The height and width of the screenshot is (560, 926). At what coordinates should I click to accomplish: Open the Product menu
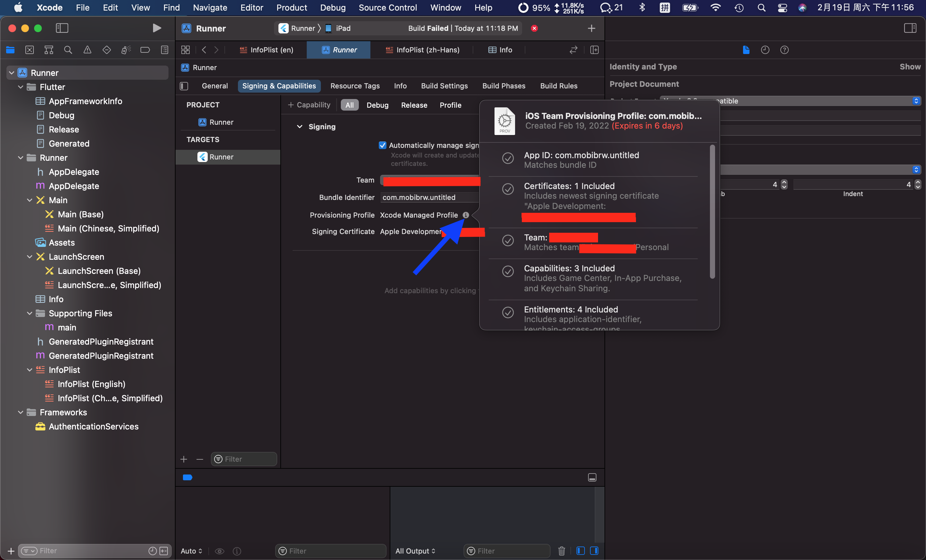pyautogui.click(x=292, y=7)
